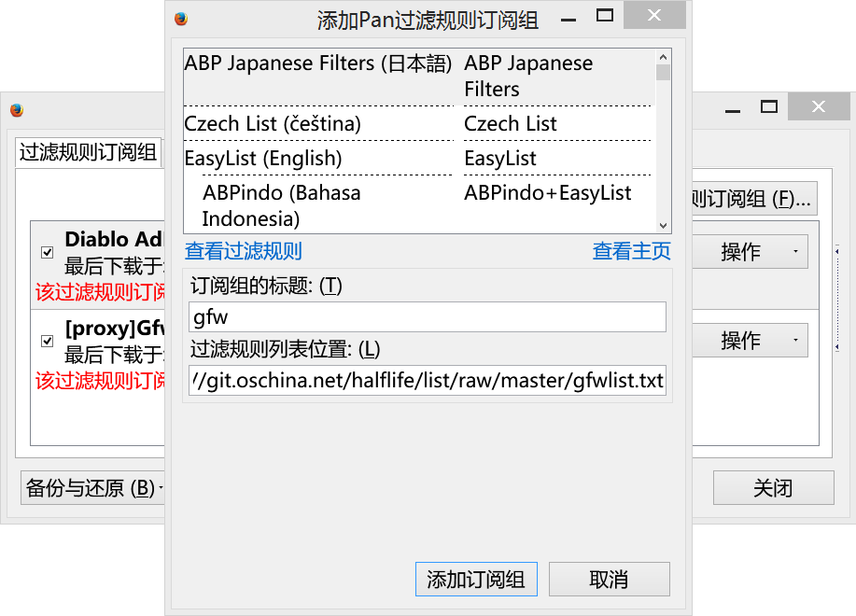Click 添加订阅组 button
The height and width of the screenshot is (616, 856).
[x=476, y=579]
